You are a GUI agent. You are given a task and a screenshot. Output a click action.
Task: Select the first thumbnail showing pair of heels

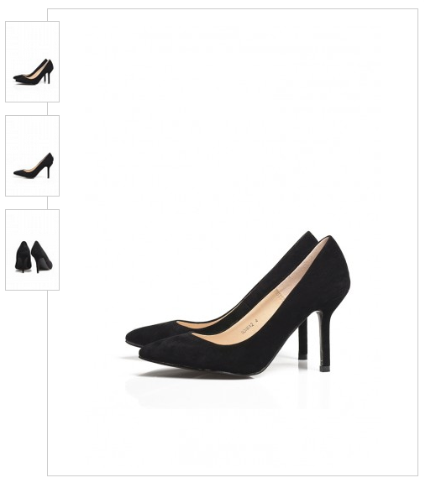click(x=32, y=61)
